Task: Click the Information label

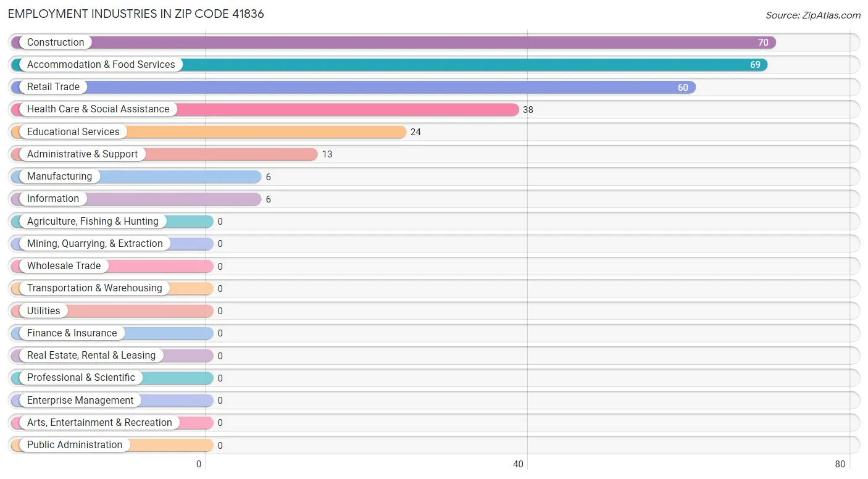Action: pyautogui.click(x=53, y=199)
